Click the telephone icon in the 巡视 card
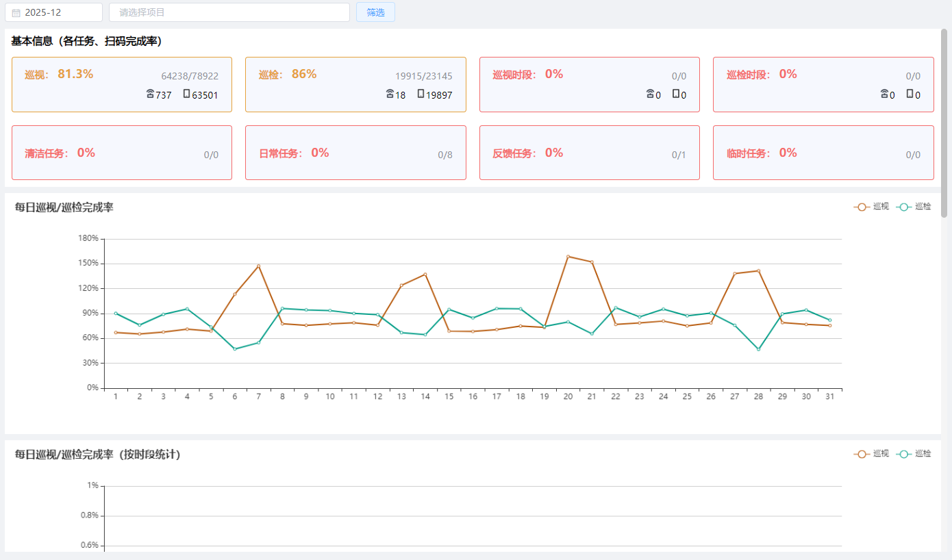952x560 pixels. pos(150,94)
